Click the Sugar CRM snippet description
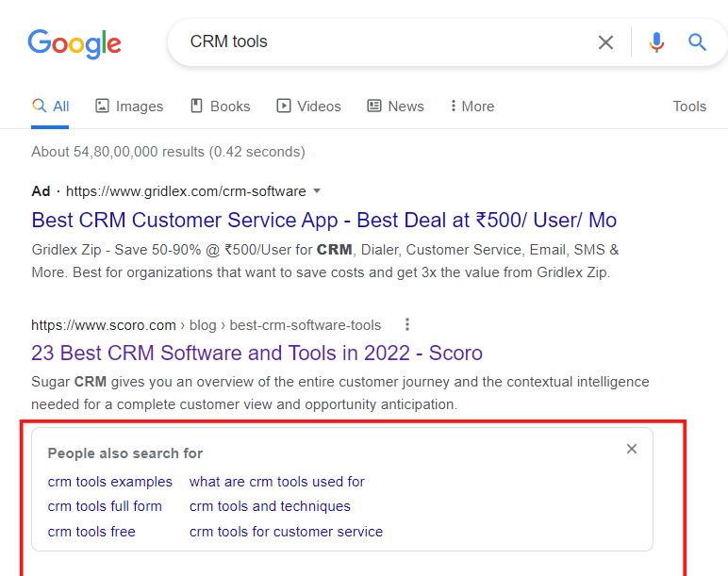 pyautogui.click(x=340, y=393)
